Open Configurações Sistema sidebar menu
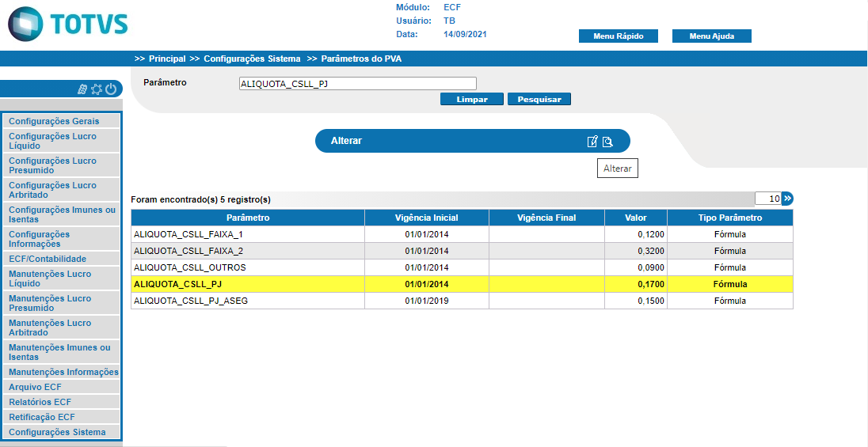This screenshot has height=447, width=868. click(x=62, y=432)
